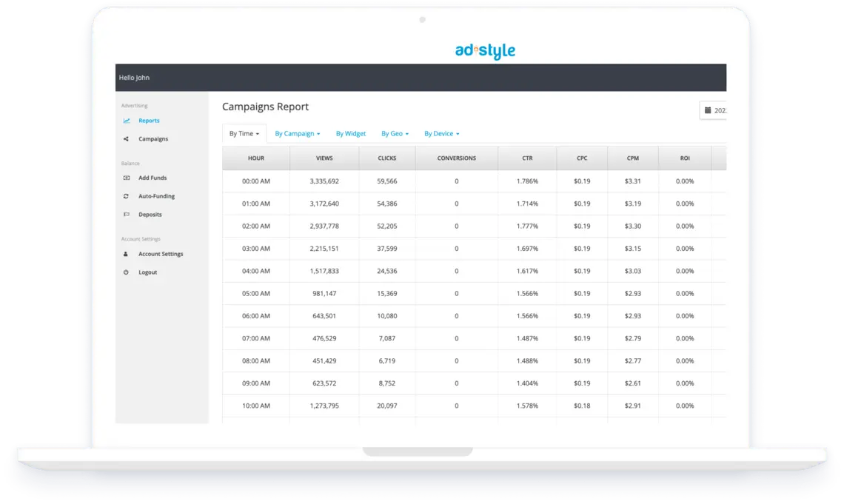This screenshot has height=504, width=844.
Task: Expand the By Time dropdown tab
Action: tap(244, 134)
